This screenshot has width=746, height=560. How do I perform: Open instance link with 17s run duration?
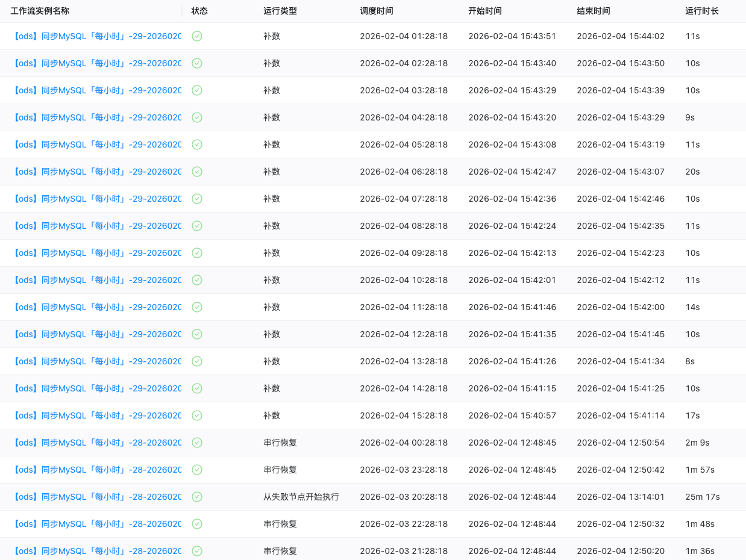(x=97, y=415)
